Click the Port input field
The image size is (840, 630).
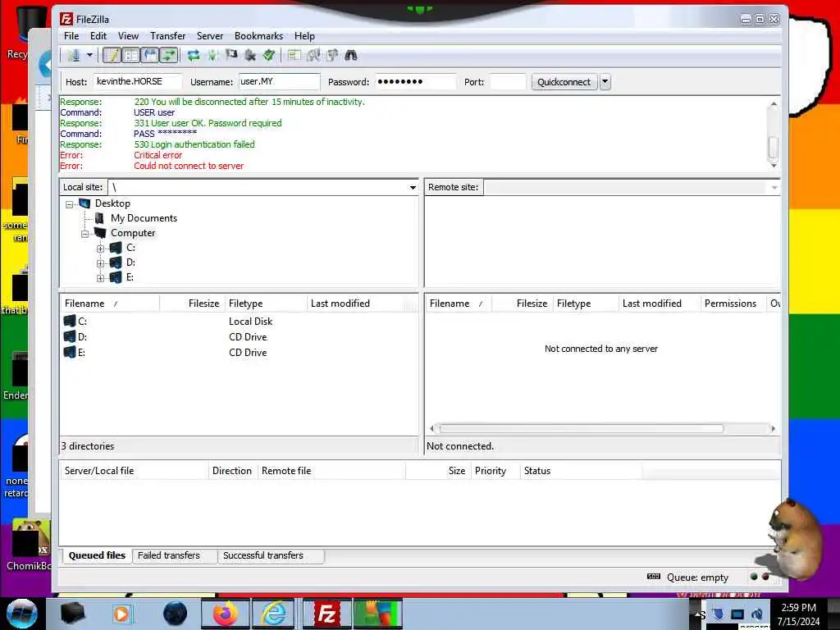(508, 81)
